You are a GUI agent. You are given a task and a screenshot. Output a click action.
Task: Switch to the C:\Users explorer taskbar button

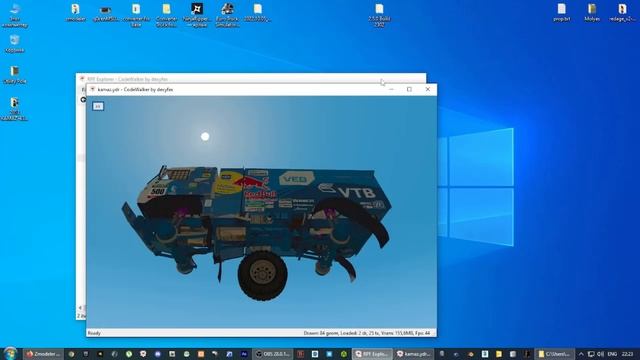point(554,354)
